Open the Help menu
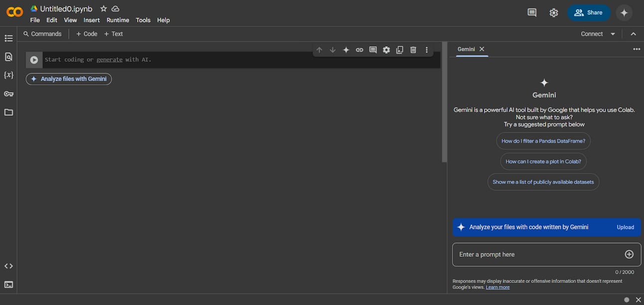This screenshot has width=644, height=305. [x=163, y=20]
